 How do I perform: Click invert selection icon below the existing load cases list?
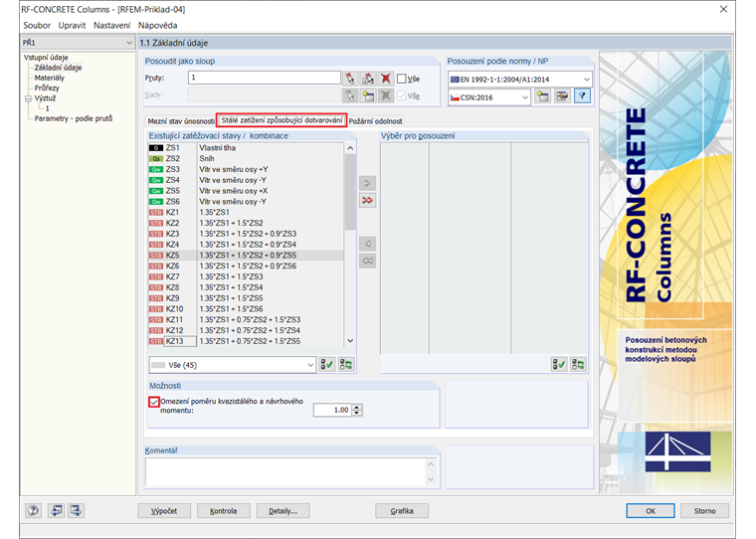[x=346, y=365]
